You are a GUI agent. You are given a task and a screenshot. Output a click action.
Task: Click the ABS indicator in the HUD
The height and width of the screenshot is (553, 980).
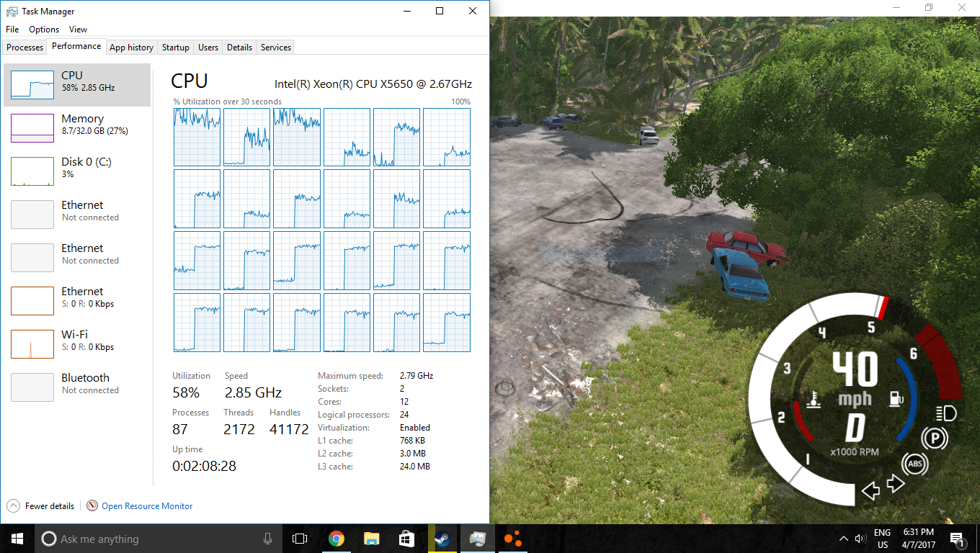915,464
